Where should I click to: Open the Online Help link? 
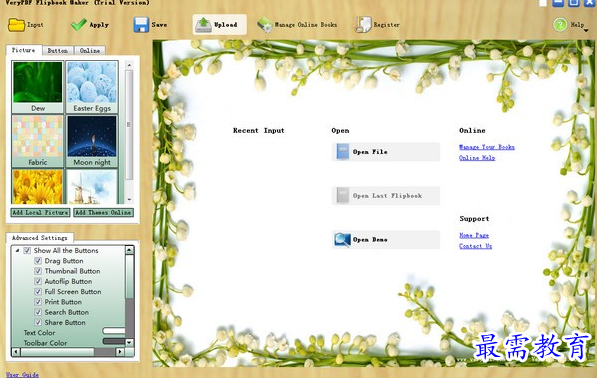coord(477,158)
